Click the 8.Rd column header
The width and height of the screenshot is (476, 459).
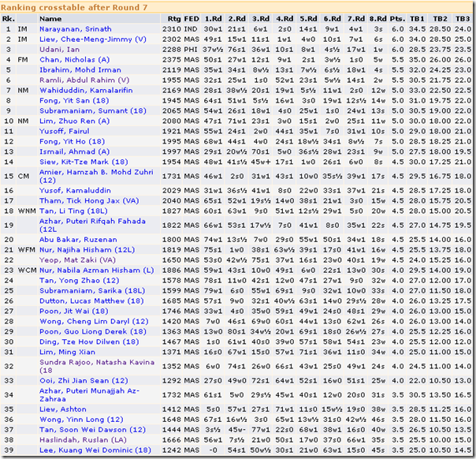pos(378,19)
